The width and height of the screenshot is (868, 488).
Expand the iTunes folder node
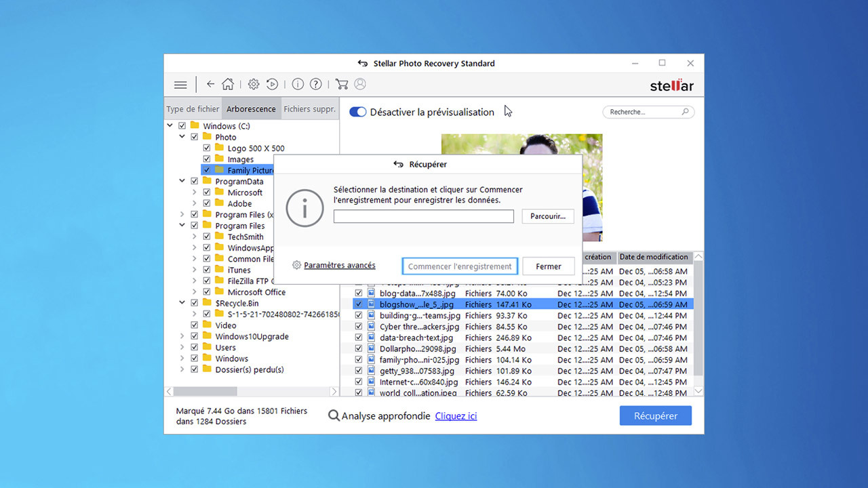click(195, 270)
